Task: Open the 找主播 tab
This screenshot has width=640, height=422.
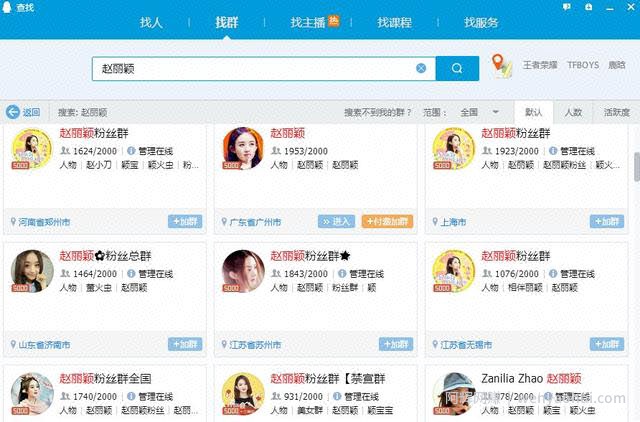Action: [x=308, y=22]
